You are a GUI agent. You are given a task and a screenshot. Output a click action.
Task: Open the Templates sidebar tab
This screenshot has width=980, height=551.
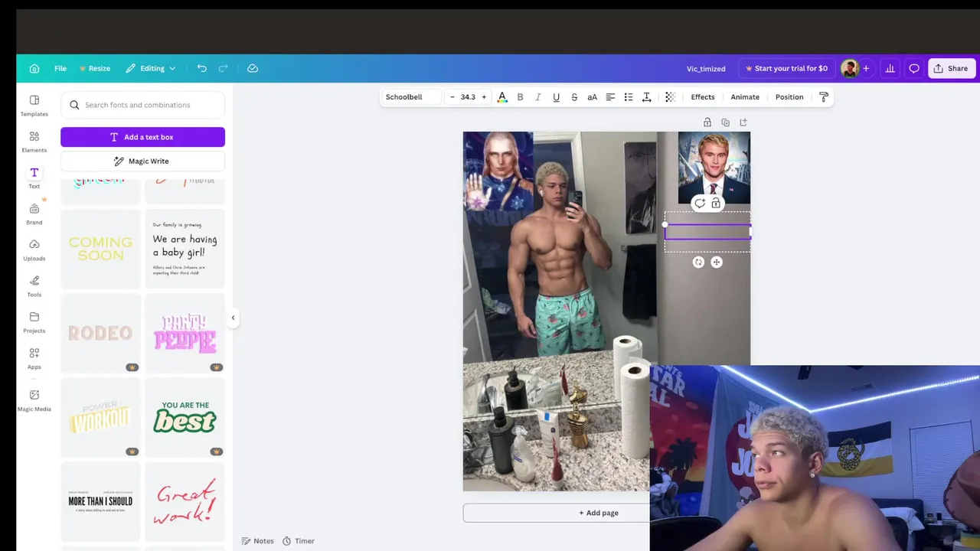[34, 106]
